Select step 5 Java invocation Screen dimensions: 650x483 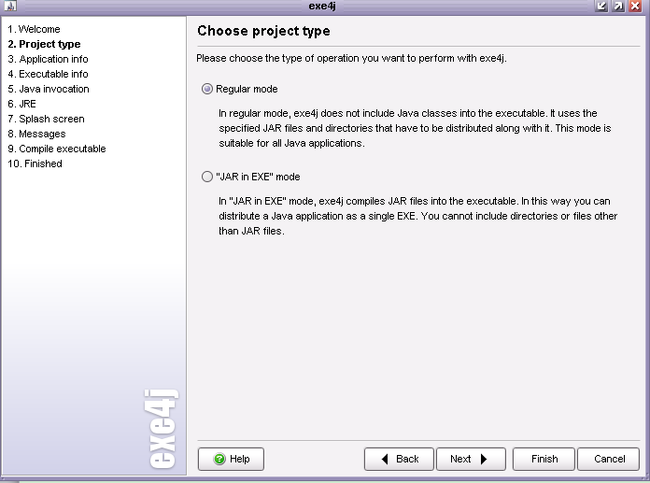pos(49,89)
